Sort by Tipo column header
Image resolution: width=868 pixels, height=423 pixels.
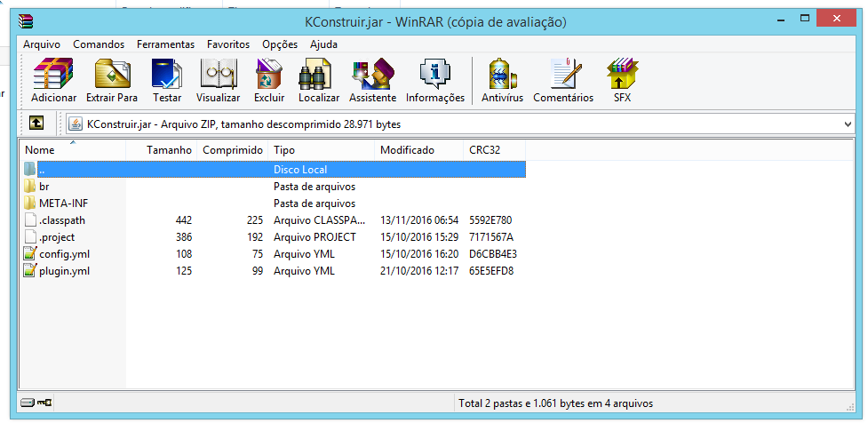[321, 150]
